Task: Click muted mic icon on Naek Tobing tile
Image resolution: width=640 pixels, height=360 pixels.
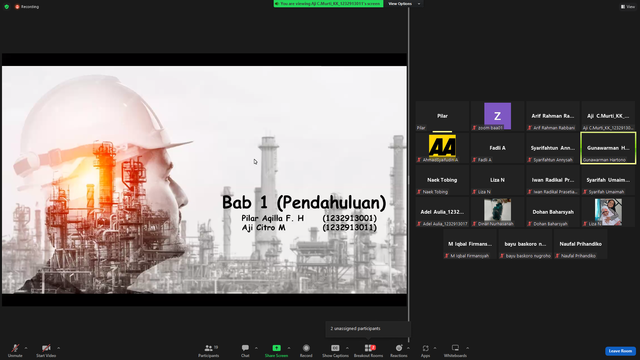Action: click(419, 192)
